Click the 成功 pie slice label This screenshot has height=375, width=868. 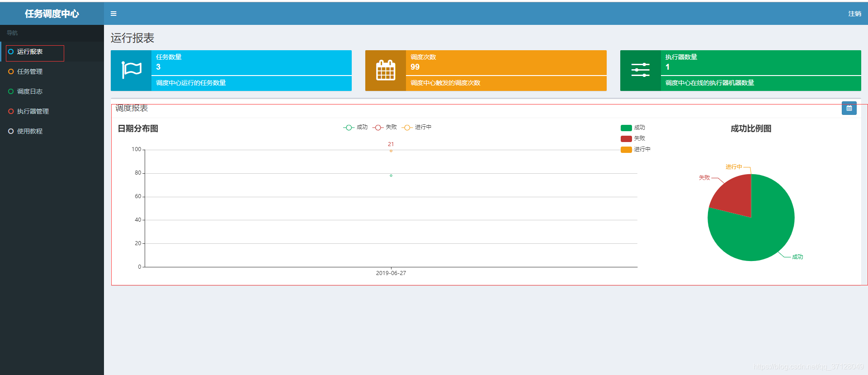[797, 257]
